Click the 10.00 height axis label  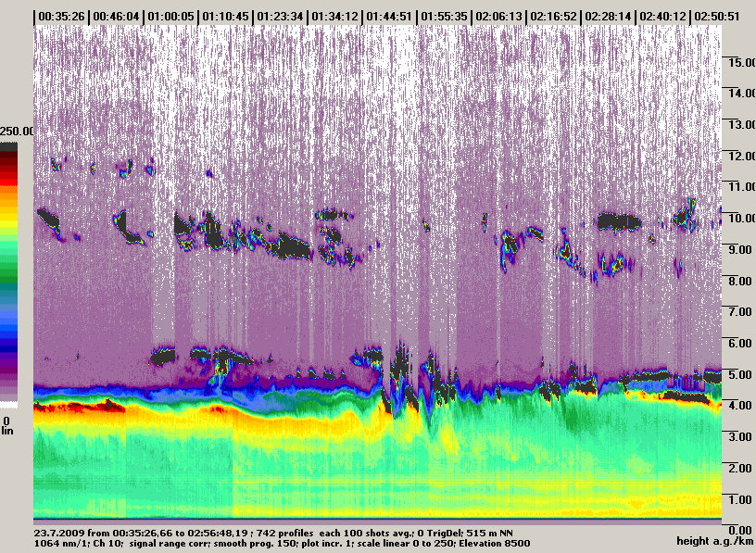coord(741,218)
